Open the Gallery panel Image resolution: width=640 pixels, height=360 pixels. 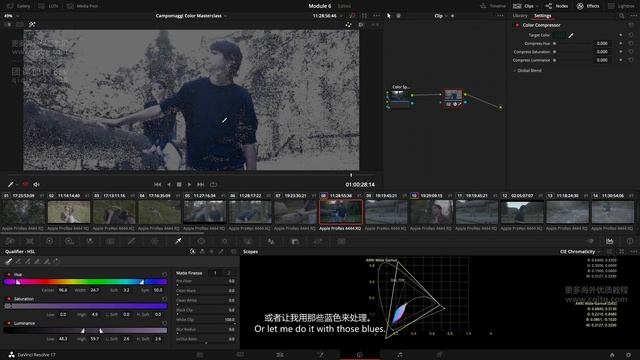coord(18,6)
